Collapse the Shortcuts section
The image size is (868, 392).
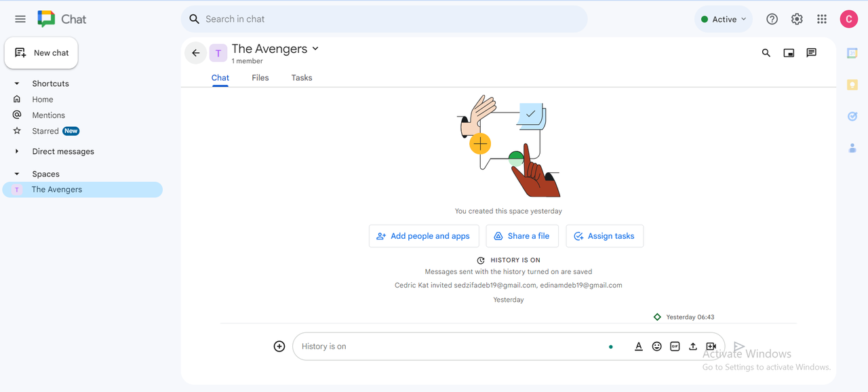point(17,83)
